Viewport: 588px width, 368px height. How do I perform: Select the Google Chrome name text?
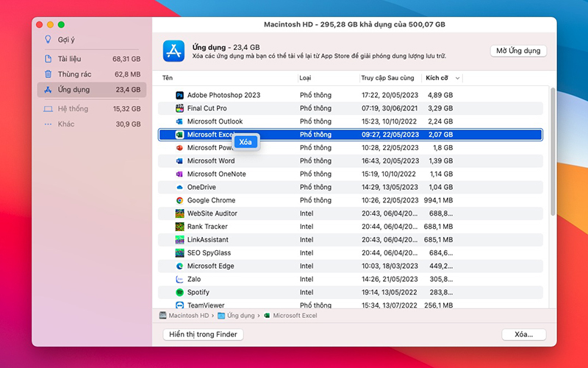point(211,200)
